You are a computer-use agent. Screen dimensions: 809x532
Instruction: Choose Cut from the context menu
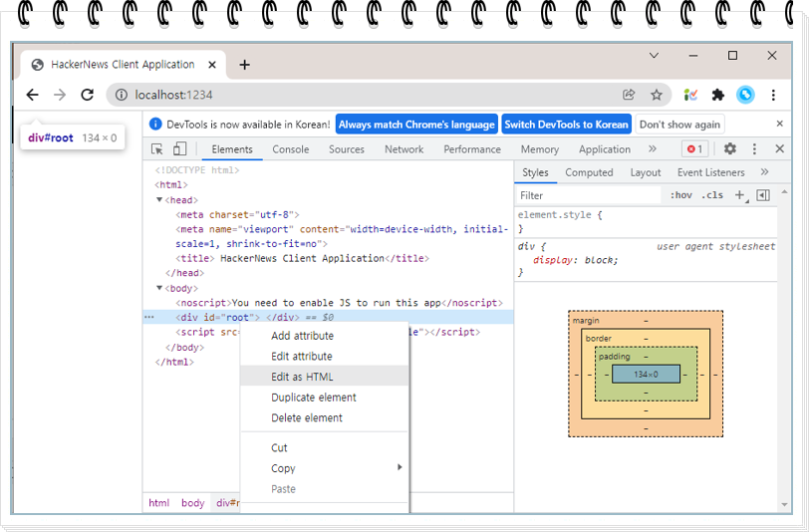tap(325, 447)
